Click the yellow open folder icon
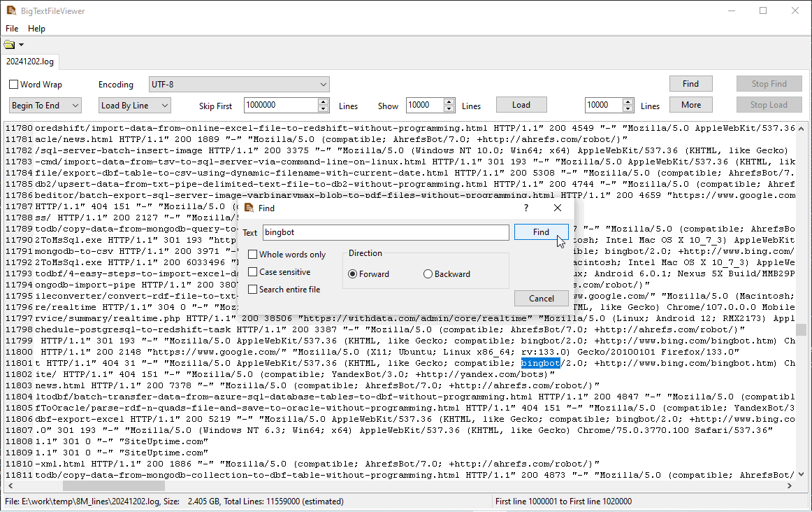Image resolution: width=812 pixels, height=512 pixels. [10, 45]
